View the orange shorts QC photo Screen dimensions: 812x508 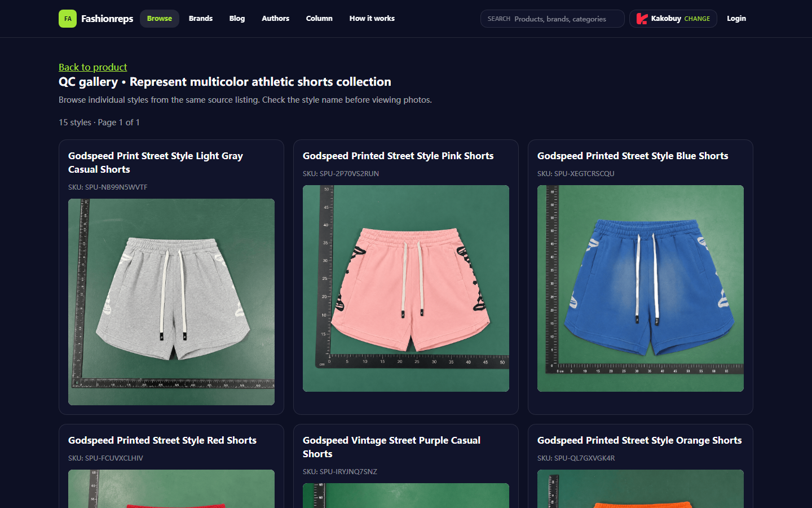coord(641,489)
